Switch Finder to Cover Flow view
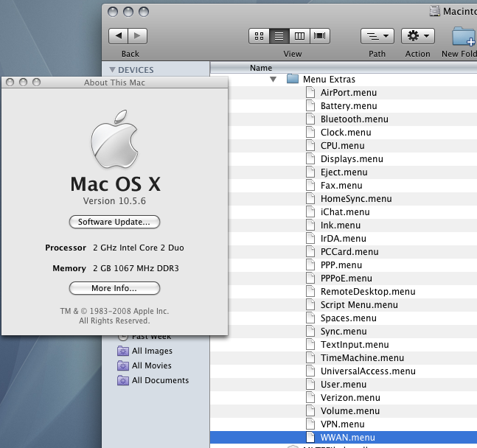The image size is (477, 448). [320, 36]
